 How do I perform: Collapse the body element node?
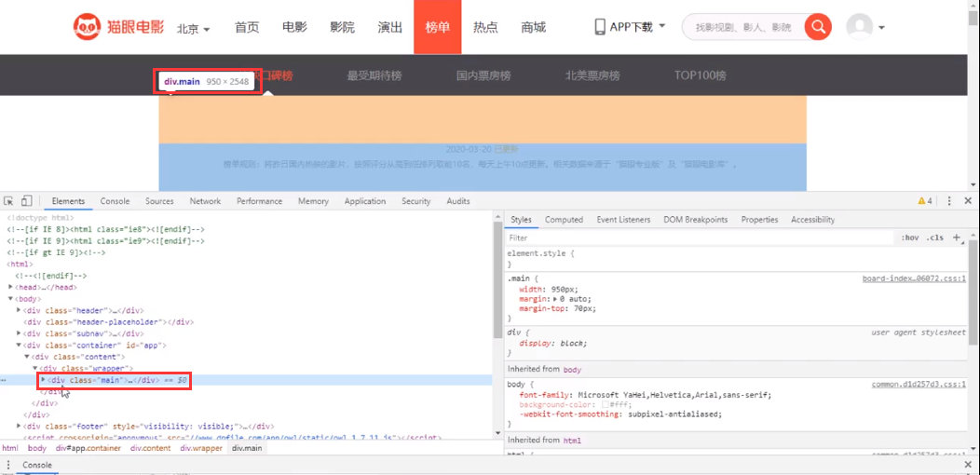pyautogui.click(x=10, y=299)
